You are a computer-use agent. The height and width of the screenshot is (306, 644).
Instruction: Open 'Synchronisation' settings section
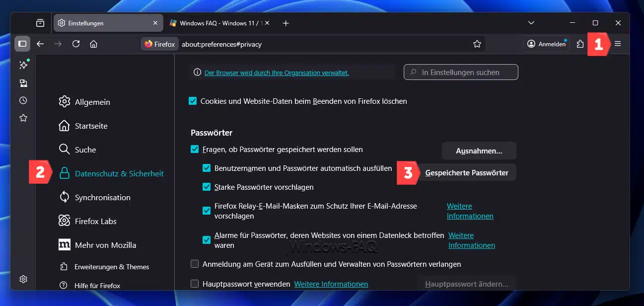point(102,197)
